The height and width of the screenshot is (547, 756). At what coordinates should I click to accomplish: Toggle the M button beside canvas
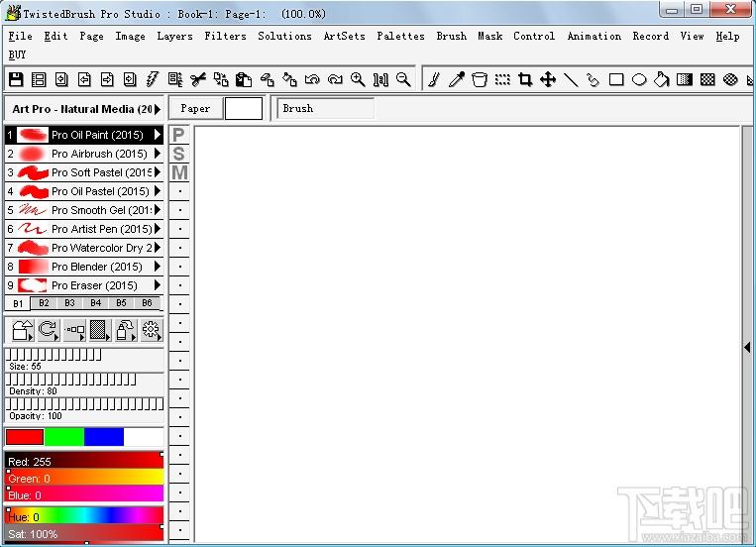point(179,172)
